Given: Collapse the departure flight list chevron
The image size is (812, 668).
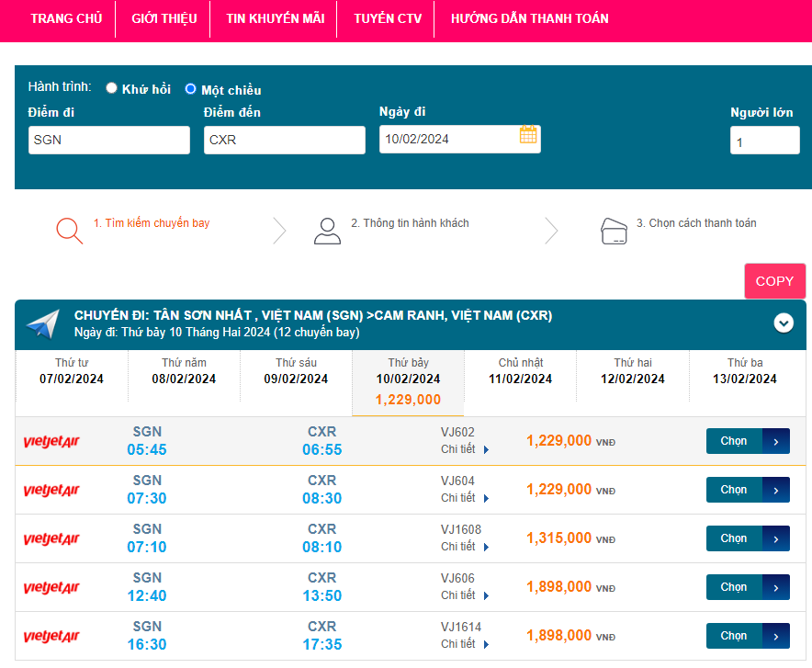Looking at the screenshot, I should tap(784, 323).
